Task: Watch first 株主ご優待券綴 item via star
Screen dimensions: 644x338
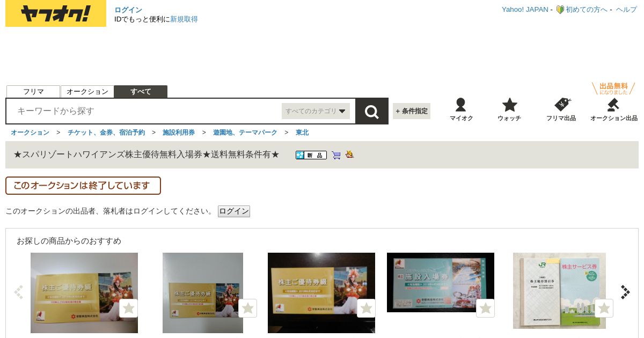Action: [x=128, y=308]
